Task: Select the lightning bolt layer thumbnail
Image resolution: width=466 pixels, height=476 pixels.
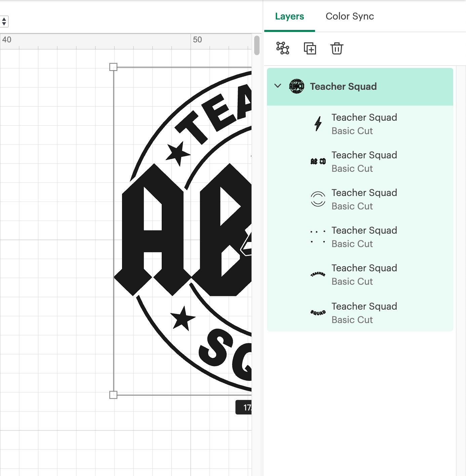Action: 317,124
